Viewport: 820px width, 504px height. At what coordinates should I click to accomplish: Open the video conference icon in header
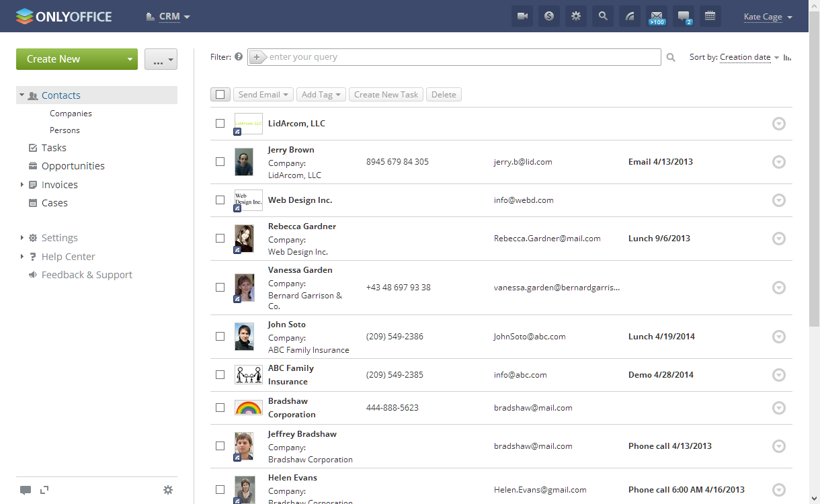tap(522, 16)
